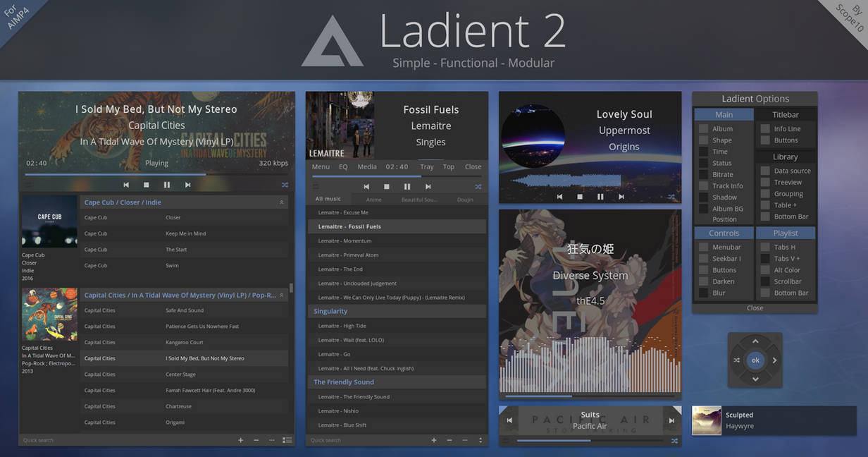Viewport: 868px width, 457px height.
Task: Skip to next track in Capital Cities player
Action: tap(187, 185)
